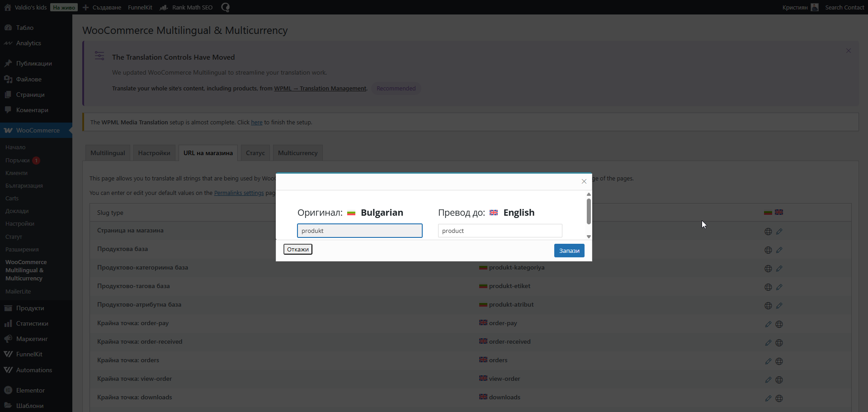Viewport: 868px width, 412px height.
Task: Open the Permalinks settings link
Action: tap(239, 193)
